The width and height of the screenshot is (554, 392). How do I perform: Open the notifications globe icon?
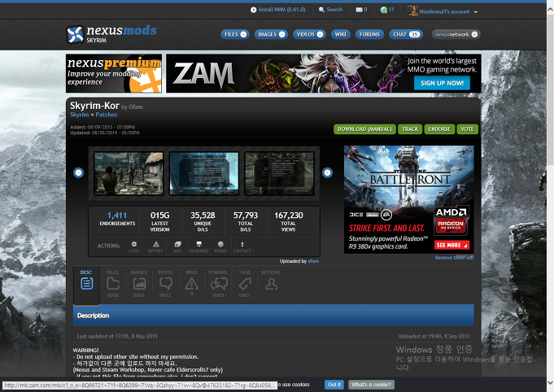click(x=384, y=10)
